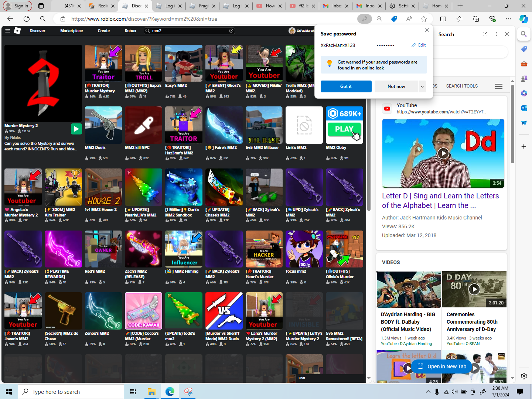
Task: Play the D-Day 80th Anniversary video
Action: pyautogui.click(x=474, y=289)
